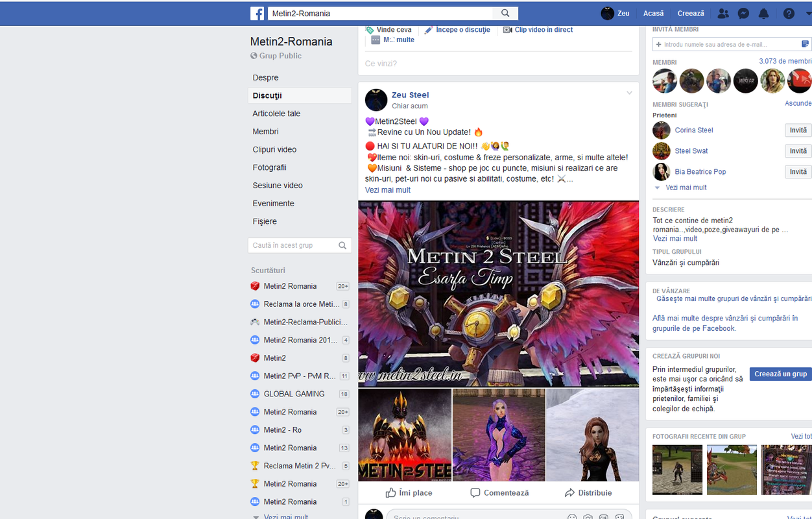Viewport: 812px width, 519px height.
Task: Invite Steel Swat to the group
Action: coord(798,151)
